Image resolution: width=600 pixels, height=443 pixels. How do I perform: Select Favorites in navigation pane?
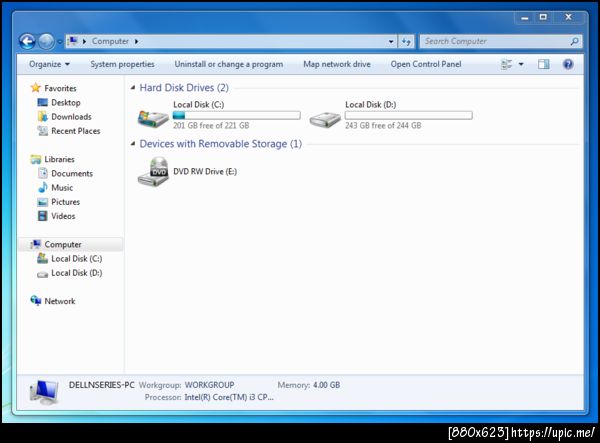pyautogui.click(x=60, y=88)
